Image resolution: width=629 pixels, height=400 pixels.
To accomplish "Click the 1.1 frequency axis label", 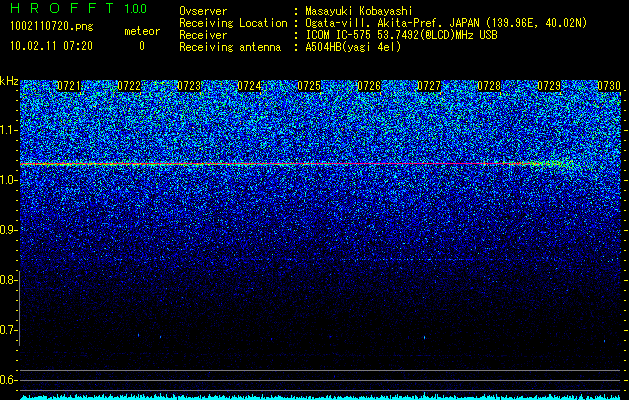I will click(x=8, y=130).
